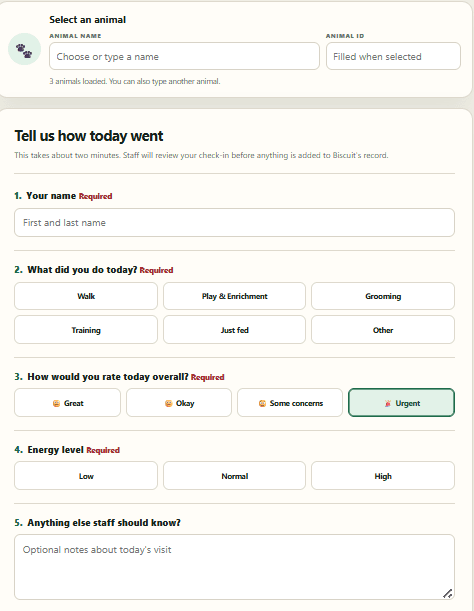Screen dimensions: 474x611
Task: Select the Walk activity option
Action: (86, 296)
